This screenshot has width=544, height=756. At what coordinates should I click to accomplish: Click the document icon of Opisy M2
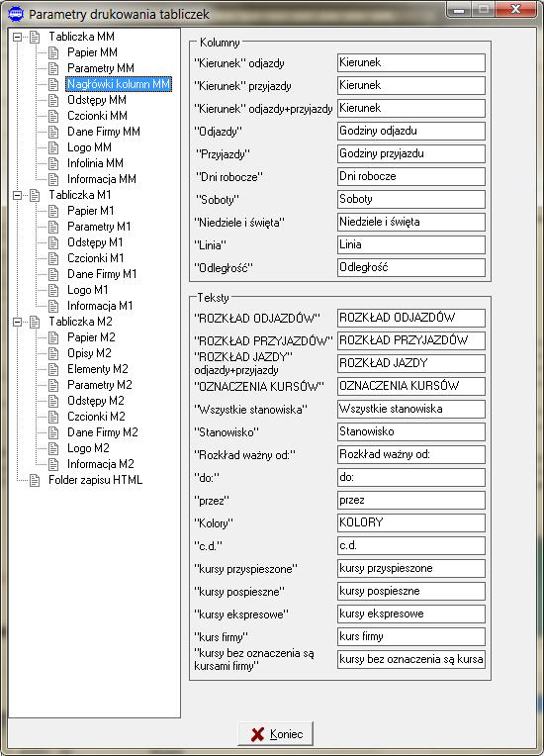[53, 353]
